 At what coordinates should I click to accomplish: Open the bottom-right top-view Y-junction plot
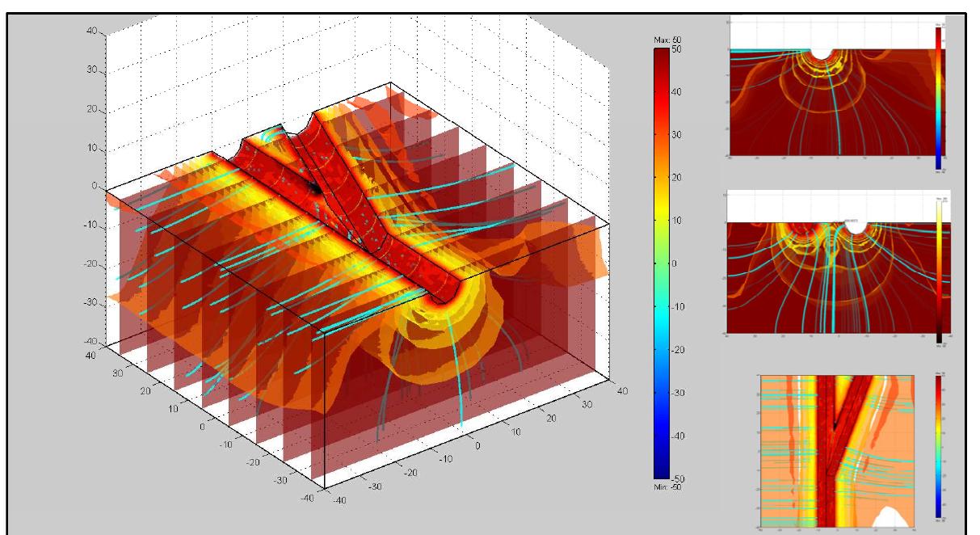[837, 452]
